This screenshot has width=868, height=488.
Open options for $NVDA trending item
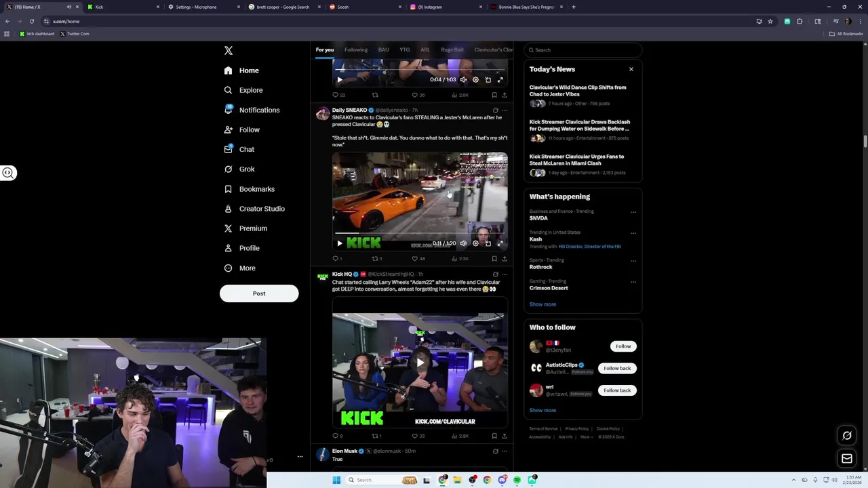[x=633, y=212]
